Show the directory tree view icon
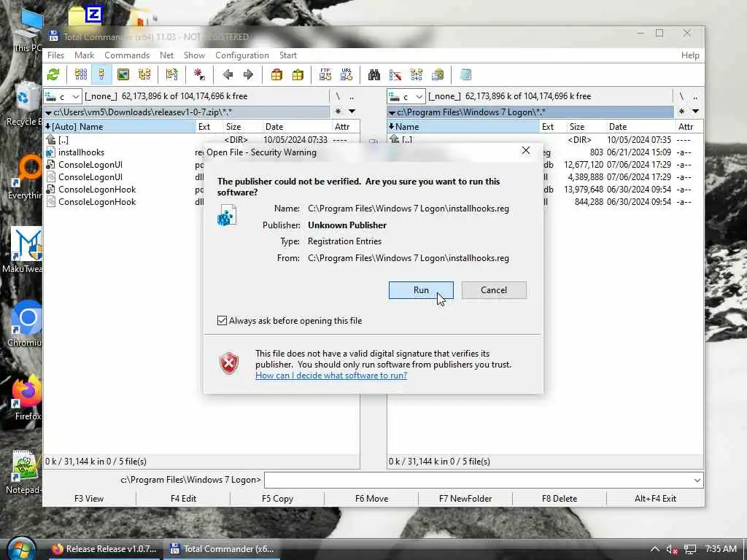The image size is (747, 560). pyautogui.click(x=145, y=74)
